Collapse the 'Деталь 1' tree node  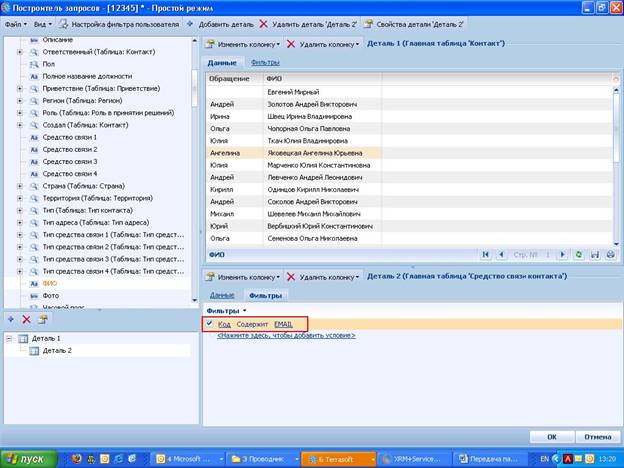[x=9, y=339]
